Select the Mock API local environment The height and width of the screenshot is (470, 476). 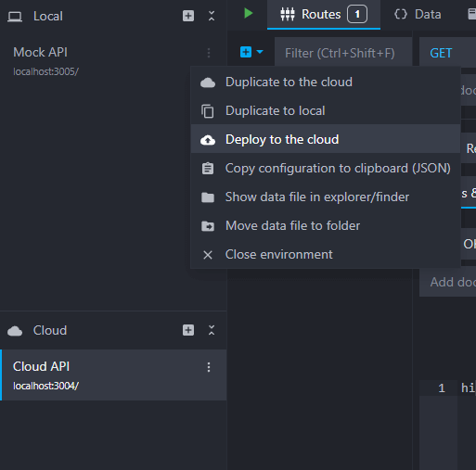pos(113,61)
